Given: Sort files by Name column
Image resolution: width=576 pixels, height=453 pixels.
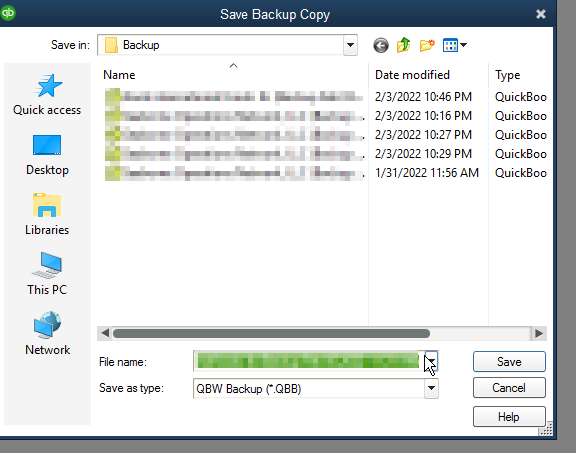Looking at the screenshot, I should [119, 75].
